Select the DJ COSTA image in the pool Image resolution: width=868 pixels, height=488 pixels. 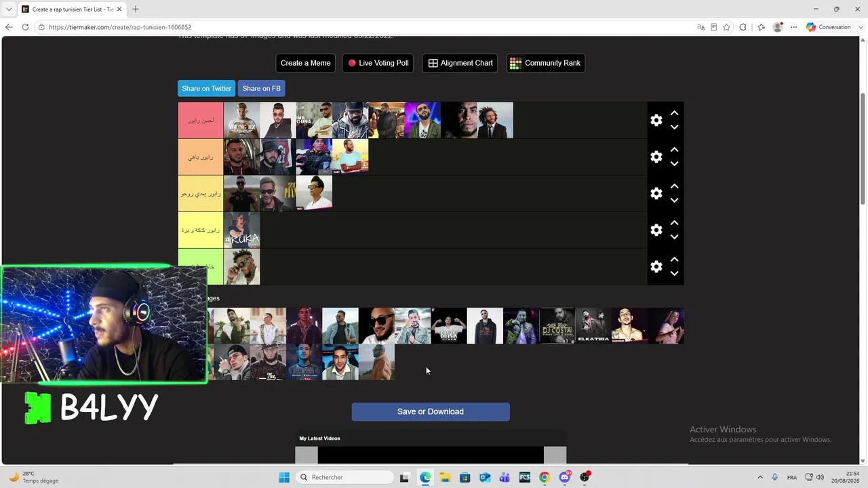[557, 326]
